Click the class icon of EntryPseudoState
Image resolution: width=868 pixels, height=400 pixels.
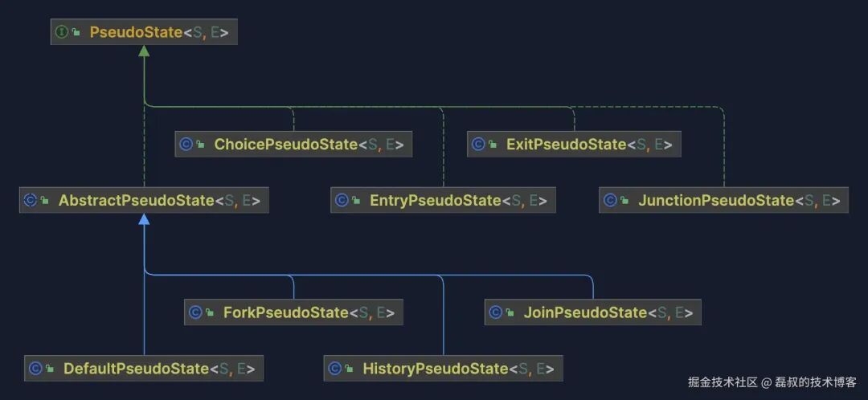342,200
